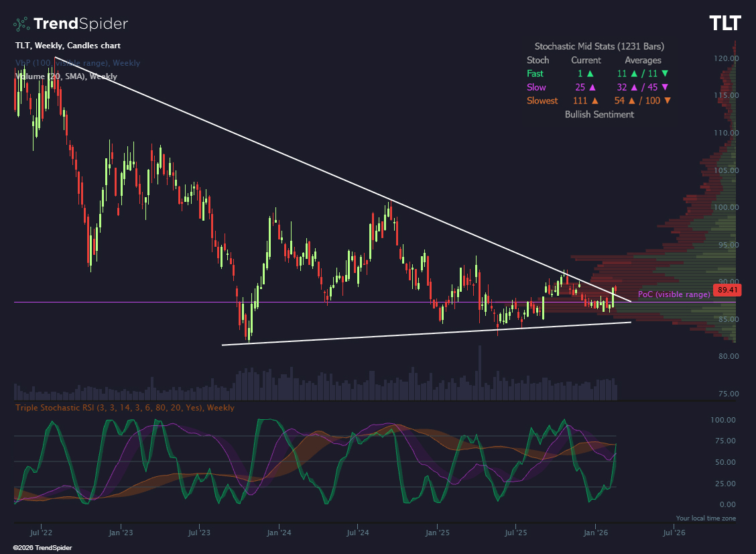The width and height of the screenshot is (756, 554).
Task: Click the 'Triple Stochastic RSI' indicator label
Action: coord(125,408)
